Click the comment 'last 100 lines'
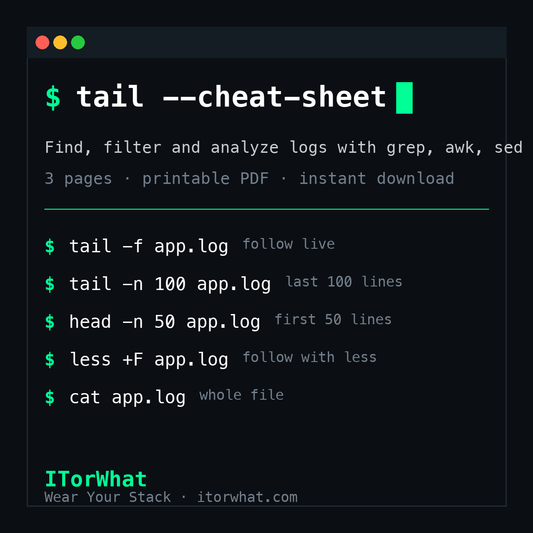Viewport: 533px width, 533px height. (344, 282)
